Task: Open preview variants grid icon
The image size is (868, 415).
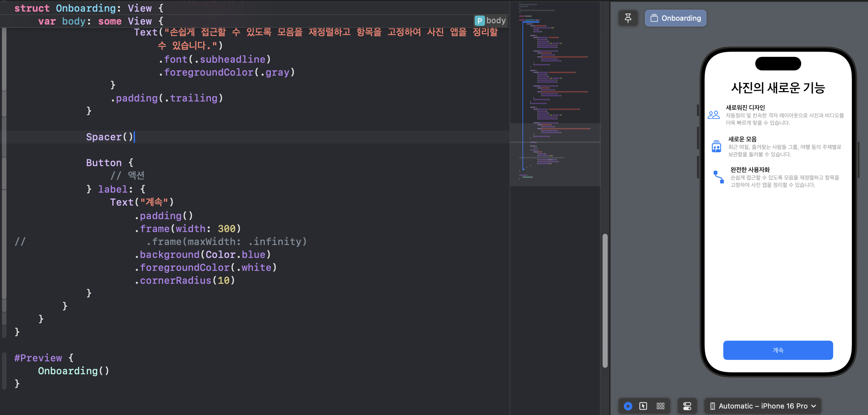Action: click(660, 406)
